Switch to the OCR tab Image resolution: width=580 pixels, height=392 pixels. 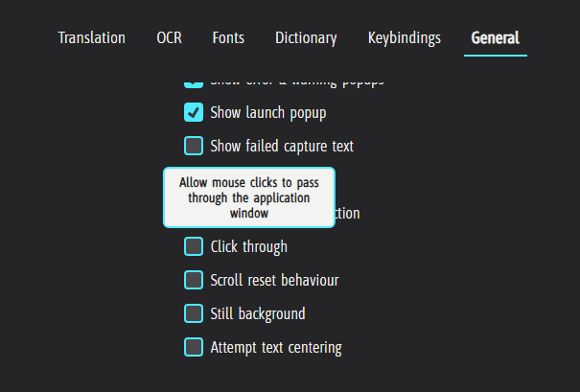click(169, 38)
